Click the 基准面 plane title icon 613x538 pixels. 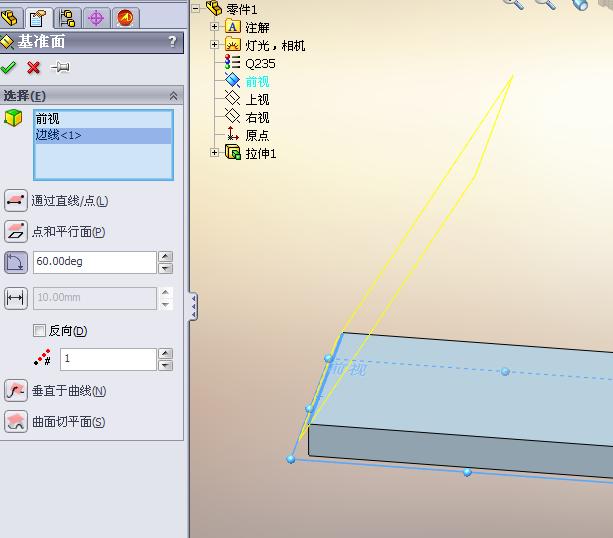point(7,41)
